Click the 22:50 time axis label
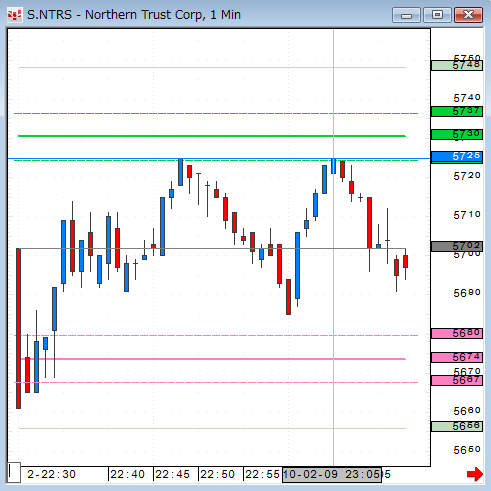This screenshot has height=491, width=491. 217,474
